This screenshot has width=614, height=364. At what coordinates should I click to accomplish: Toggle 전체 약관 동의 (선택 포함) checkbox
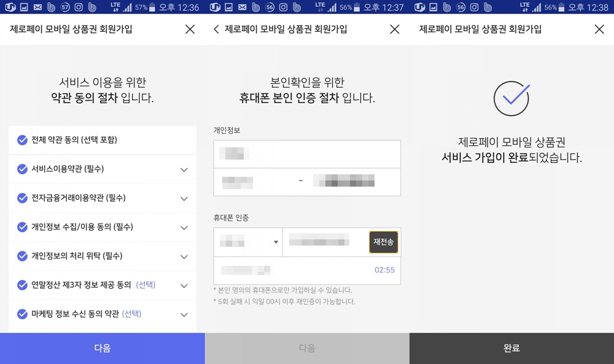(x=22, y=140)
